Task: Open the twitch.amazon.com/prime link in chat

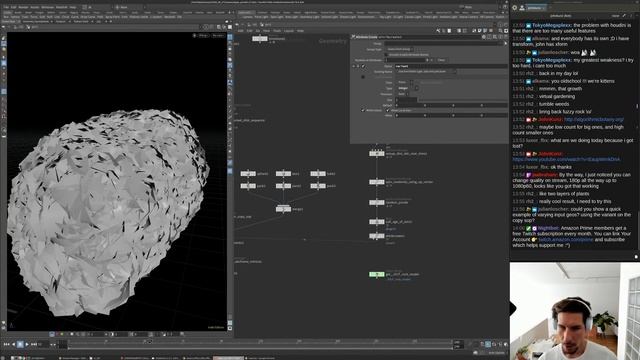Action: tap(566, 240)
